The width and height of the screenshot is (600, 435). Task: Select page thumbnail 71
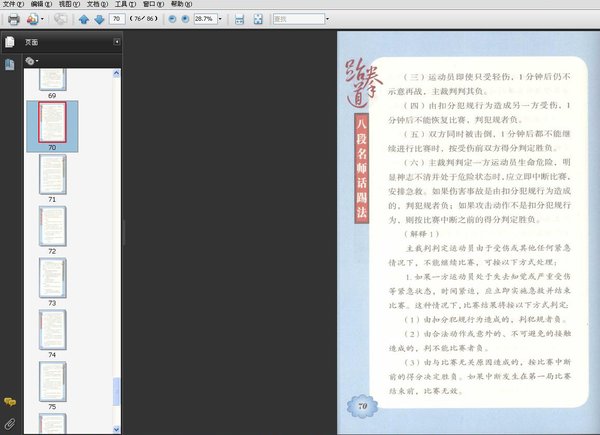[x=52, y=174]
